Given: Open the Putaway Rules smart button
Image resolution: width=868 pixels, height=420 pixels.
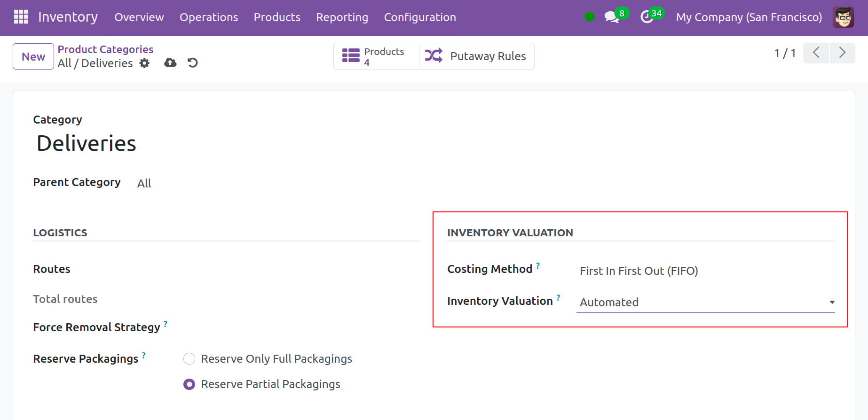Looking at the screenshot, I should tap(476, 56).
